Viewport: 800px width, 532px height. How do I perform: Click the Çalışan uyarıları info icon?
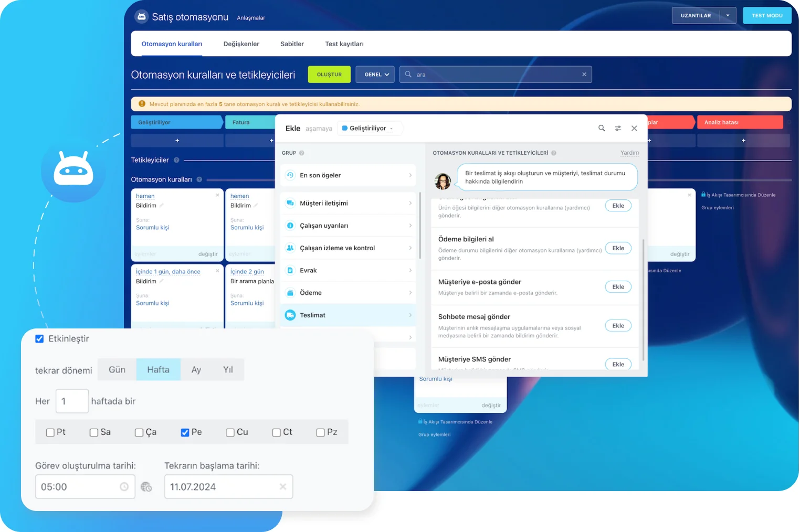tap(290, 225)
